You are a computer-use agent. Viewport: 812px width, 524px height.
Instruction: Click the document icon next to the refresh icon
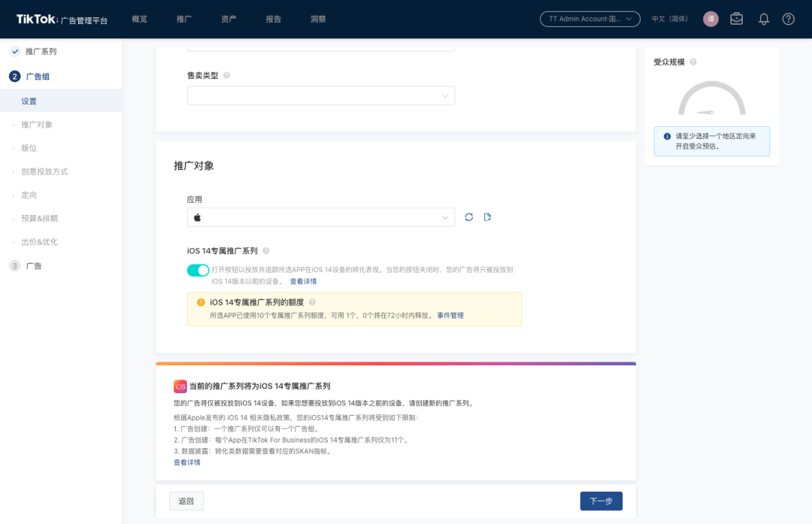point(487,217)
